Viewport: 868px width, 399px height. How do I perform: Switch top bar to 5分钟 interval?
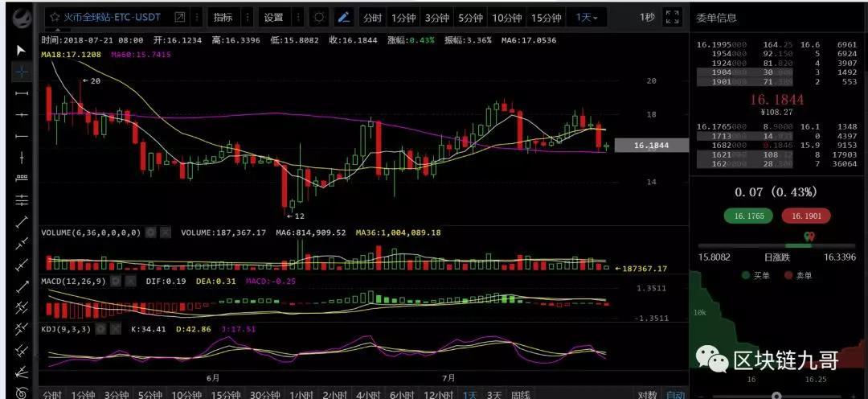(x=470, y=18)
